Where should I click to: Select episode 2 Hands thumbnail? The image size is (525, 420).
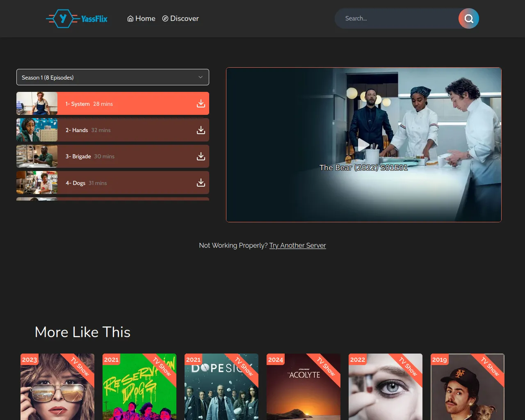tap(37, 130)
